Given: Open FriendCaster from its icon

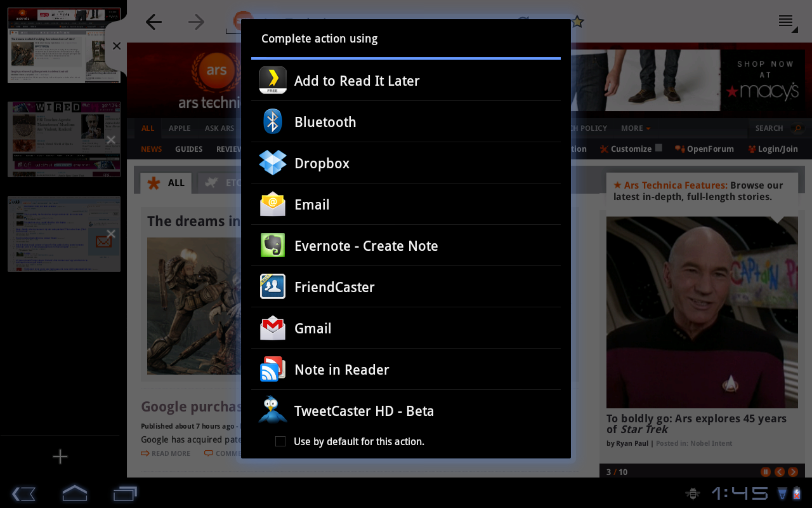Looking at the screenshot, I should (273, 287).
